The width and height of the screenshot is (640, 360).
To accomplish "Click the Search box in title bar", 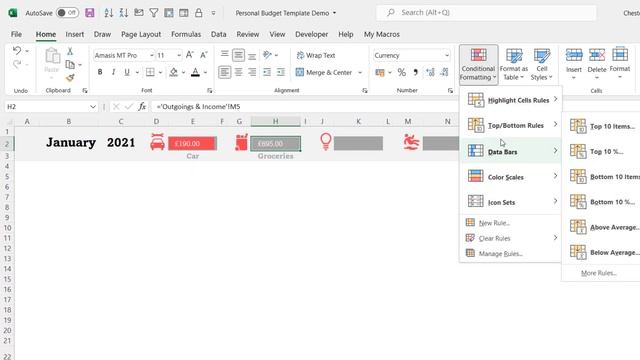I will [x=486, y=13].
